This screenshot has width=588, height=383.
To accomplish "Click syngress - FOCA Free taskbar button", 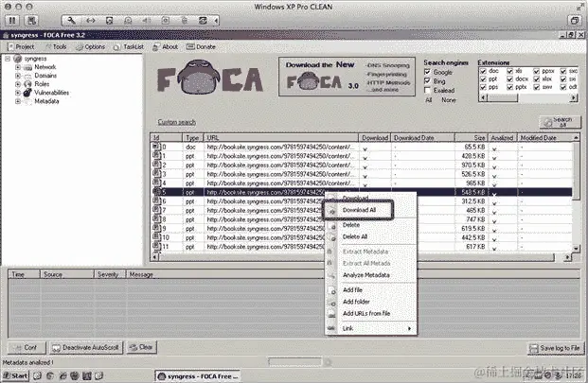I will (x=198, y=375).
